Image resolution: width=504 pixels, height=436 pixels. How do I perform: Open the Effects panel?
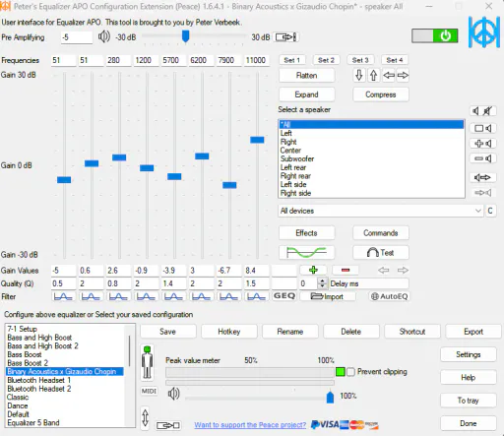pos(307,233)
